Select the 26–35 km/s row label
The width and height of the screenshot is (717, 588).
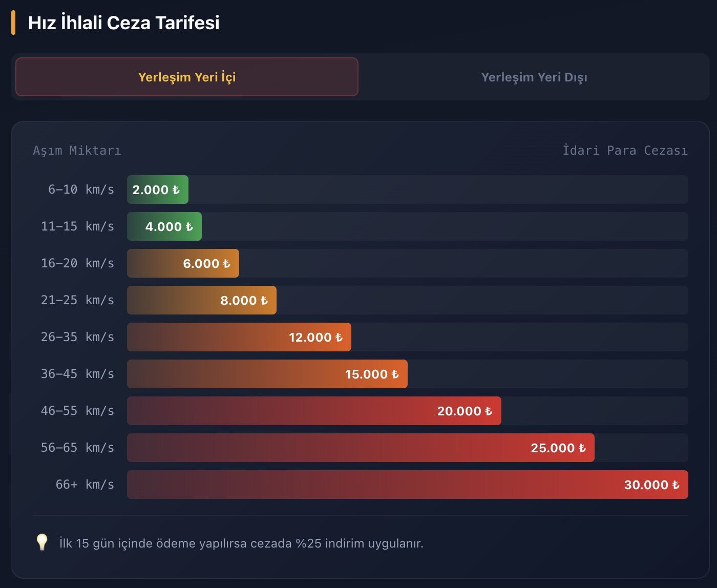[77, 337]
